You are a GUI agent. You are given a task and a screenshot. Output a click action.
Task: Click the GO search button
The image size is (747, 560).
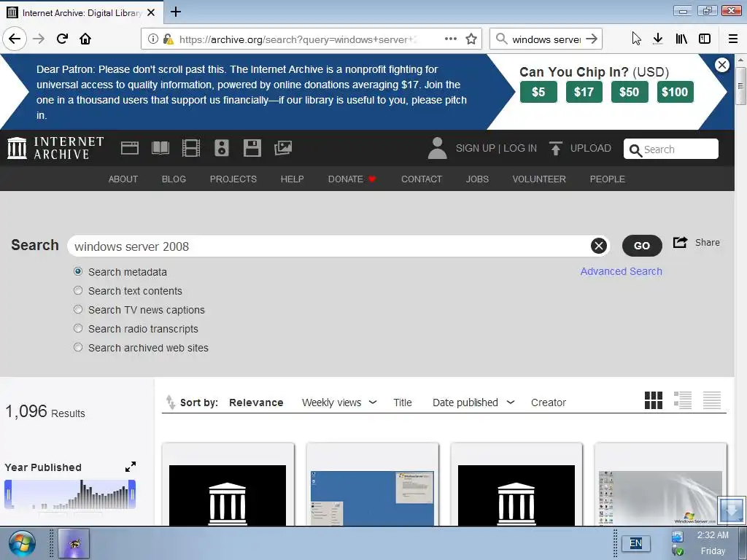(x=642, y=246)
